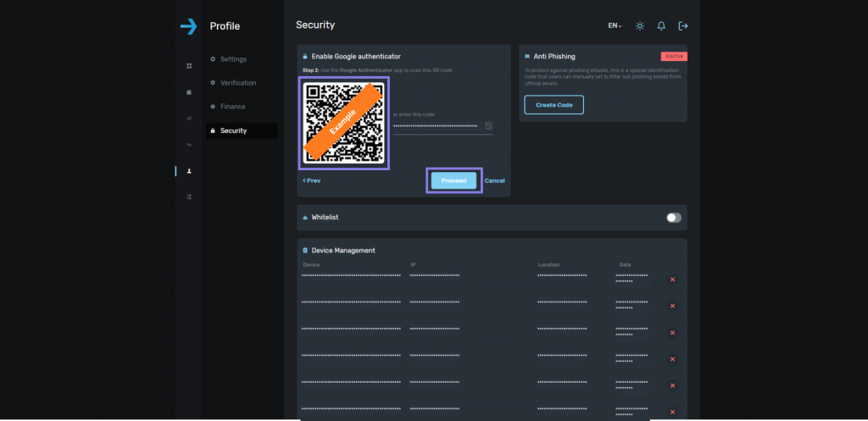Image resolution: width=868 pixels, height=421 pixels.
Task: Open the wallet icon in sidebar
Action: pyautogui.click(x=189, y=91)
